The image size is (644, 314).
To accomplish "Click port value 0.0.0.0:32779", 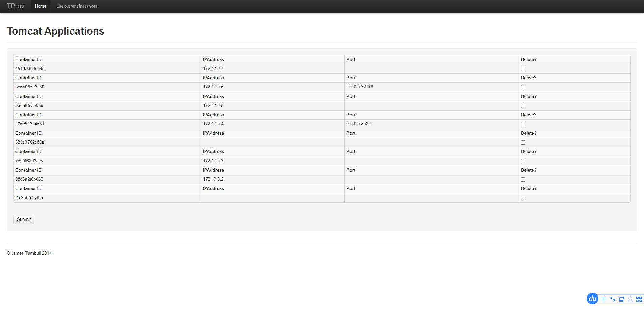I will pyautogui.click(x=360, y=87).
